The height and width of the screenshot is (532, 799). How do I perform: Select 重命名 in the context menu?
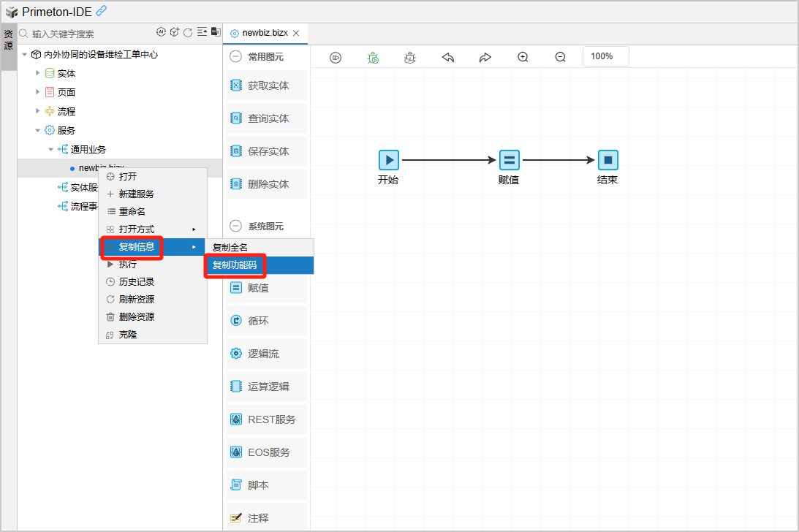pyautogui.click(x=132, y=211)
